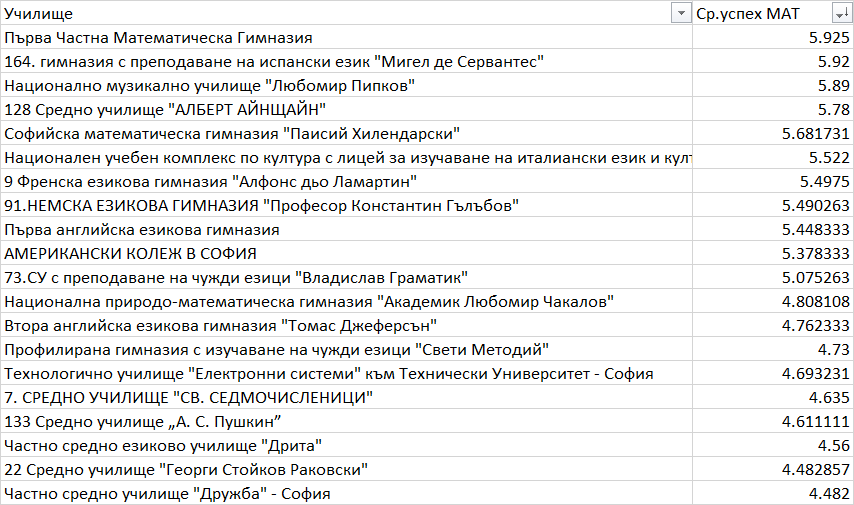Click the Национално музикално училище "Любомир Пипков" cell

[209, 86]
